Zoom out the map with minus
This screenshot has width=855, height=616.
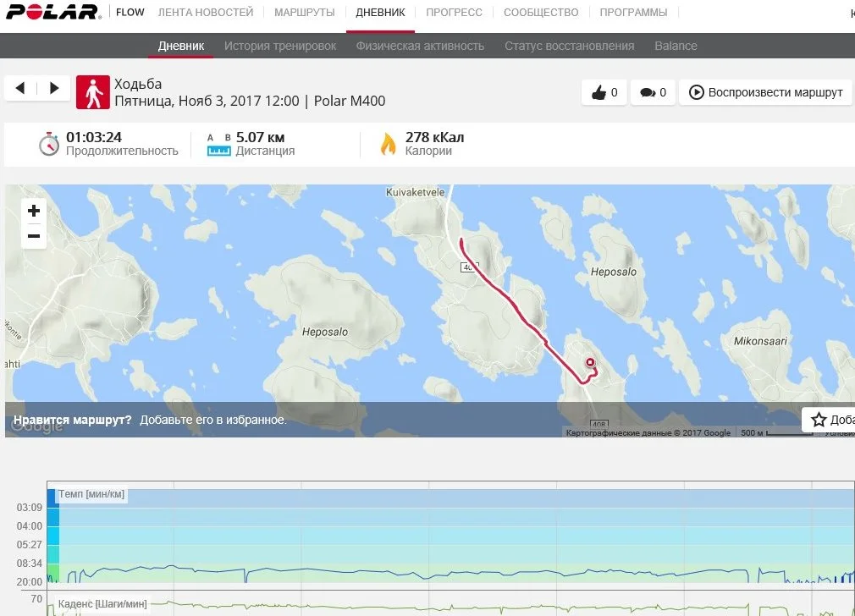[x=34, y=236]
